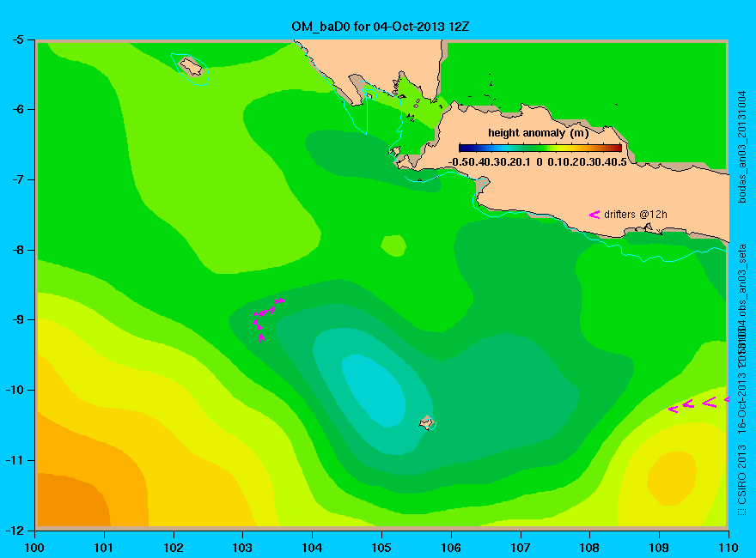Click the '109' longitude axis label
The height and width of the screenshot is (558, 756).
coord(659,548)
